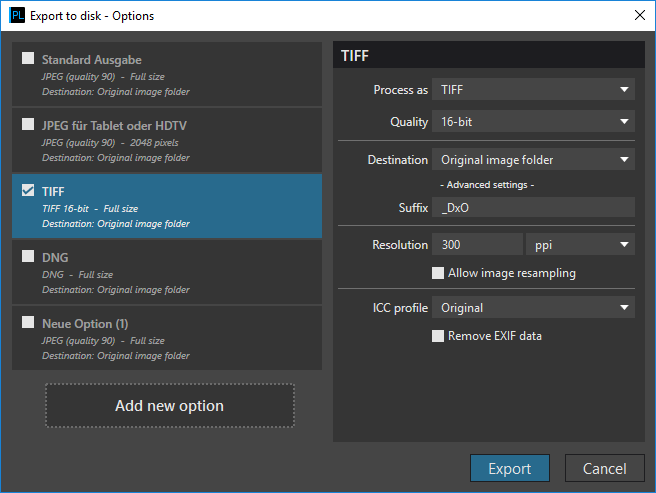Image resolution: width=656 pixels, height=493 pixels.
Task: Open the Process as format dropdown
Action: (533, 89)
